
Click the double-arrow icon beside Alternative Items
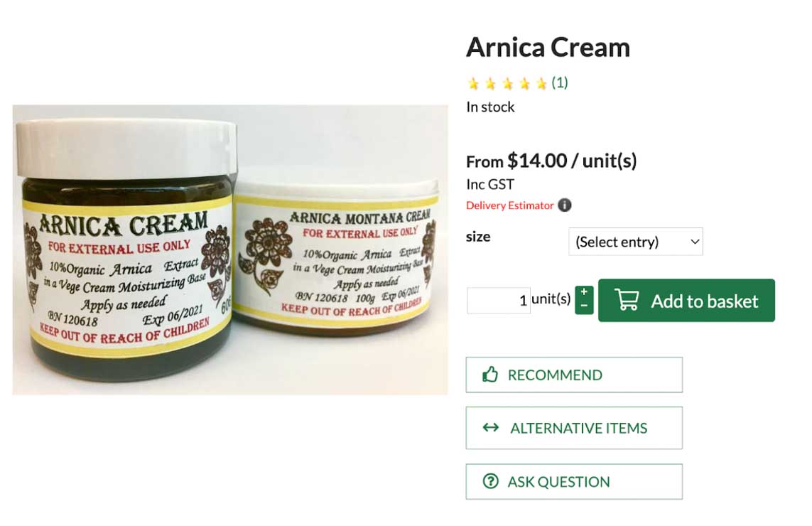[x=490, y=427]
